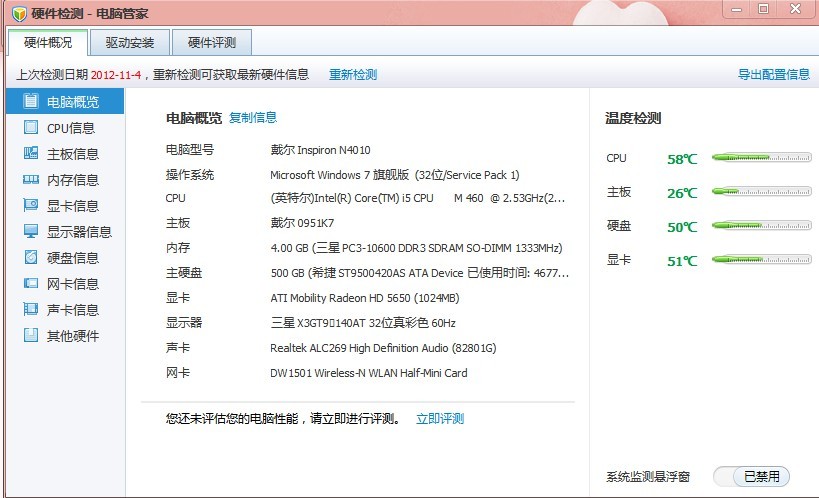Viewport: 819px width, 498px height.
Task: Click the 其他硬件 icon
Action: 31,335
